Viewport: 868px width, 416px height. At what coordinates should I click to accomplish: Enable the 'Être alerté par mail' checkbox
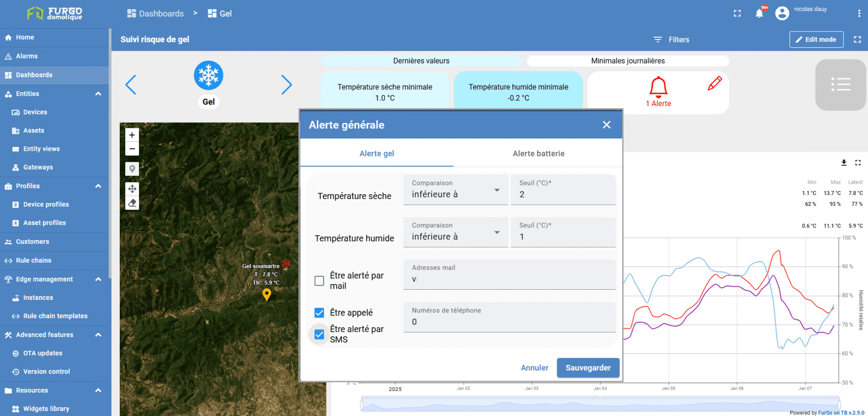[319, 281]
